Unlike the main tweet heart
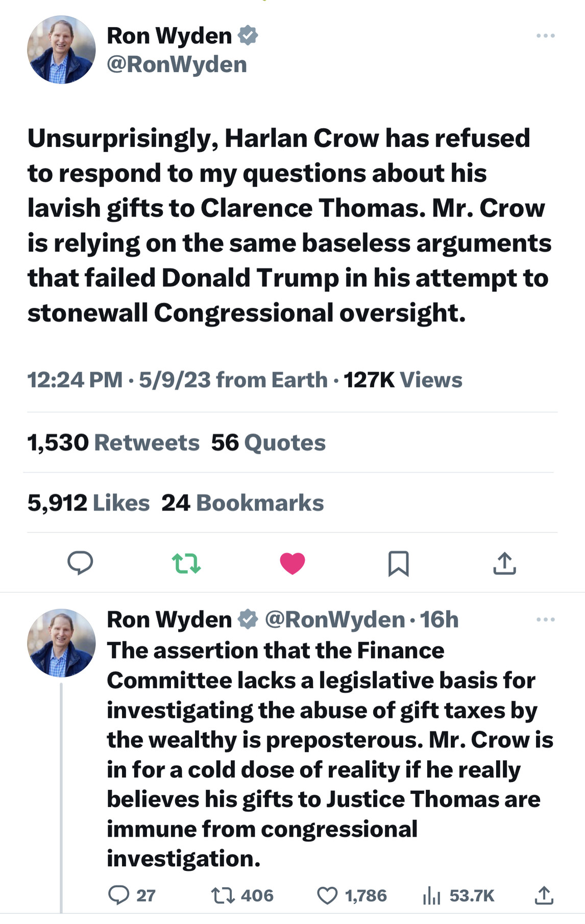This screenshot has width=585, height=924. coord(292,563)
